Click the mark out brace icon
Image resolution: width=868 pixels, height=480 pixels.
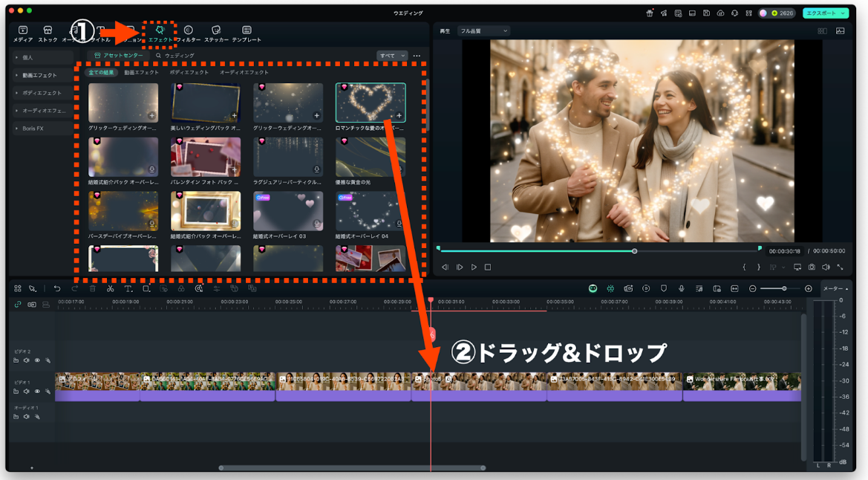[x=758, y=267]
